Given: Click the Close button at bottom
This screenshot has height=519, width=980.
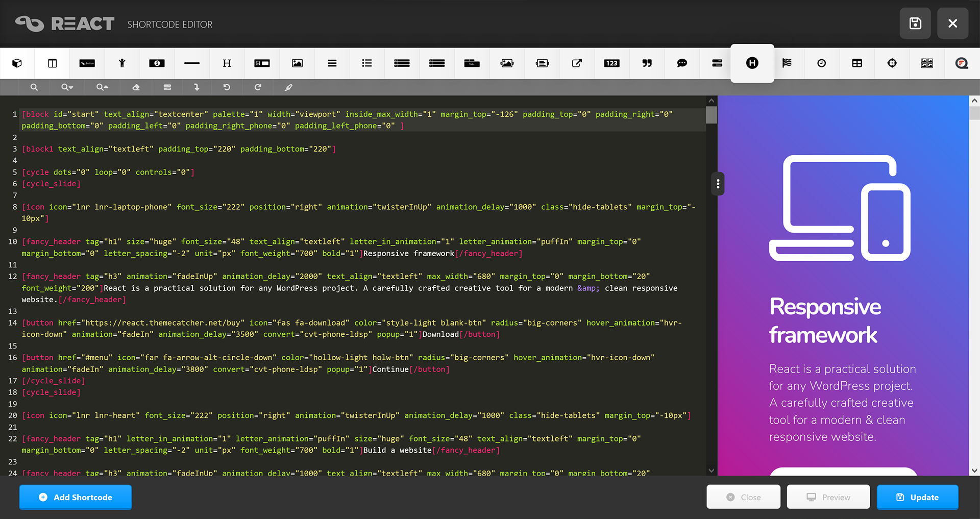Looking at the screenshot, I should (x=743, y=497).
